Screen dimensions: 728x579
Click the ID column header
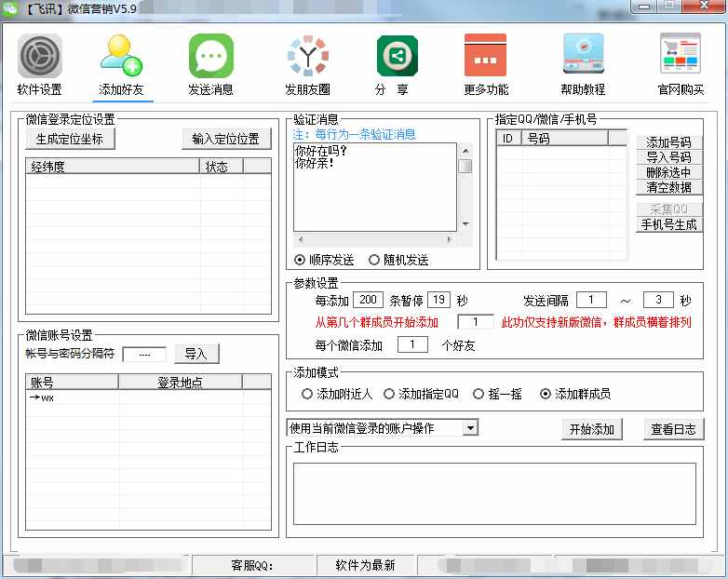point(509,138)
